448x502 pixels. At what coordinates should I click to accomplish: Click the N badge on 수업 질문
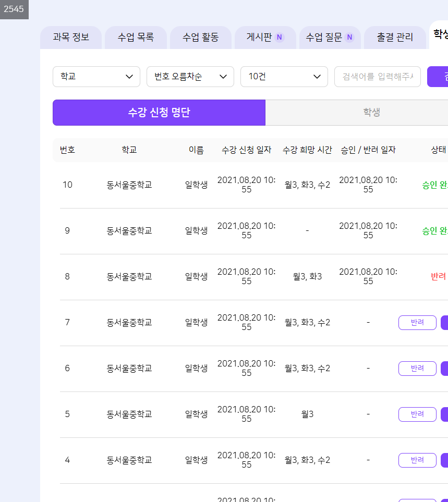click(349, 38)
